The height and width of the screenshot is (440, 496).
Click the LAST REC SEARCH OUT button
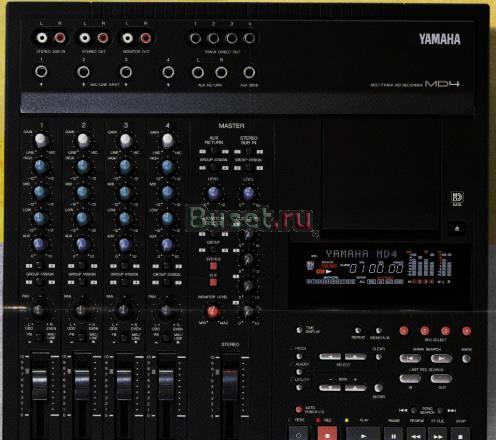point(441,379)
